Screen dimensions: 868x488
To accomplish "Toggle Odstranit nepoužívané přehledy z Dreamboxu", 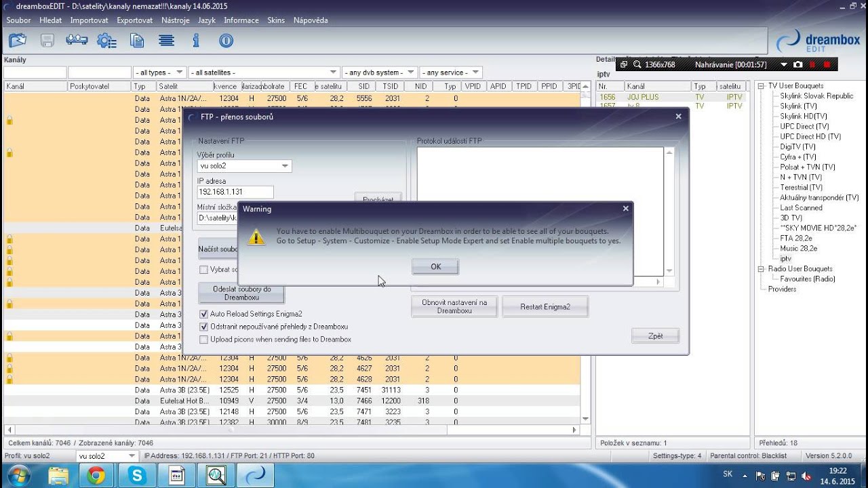I will tap(203, 327).
